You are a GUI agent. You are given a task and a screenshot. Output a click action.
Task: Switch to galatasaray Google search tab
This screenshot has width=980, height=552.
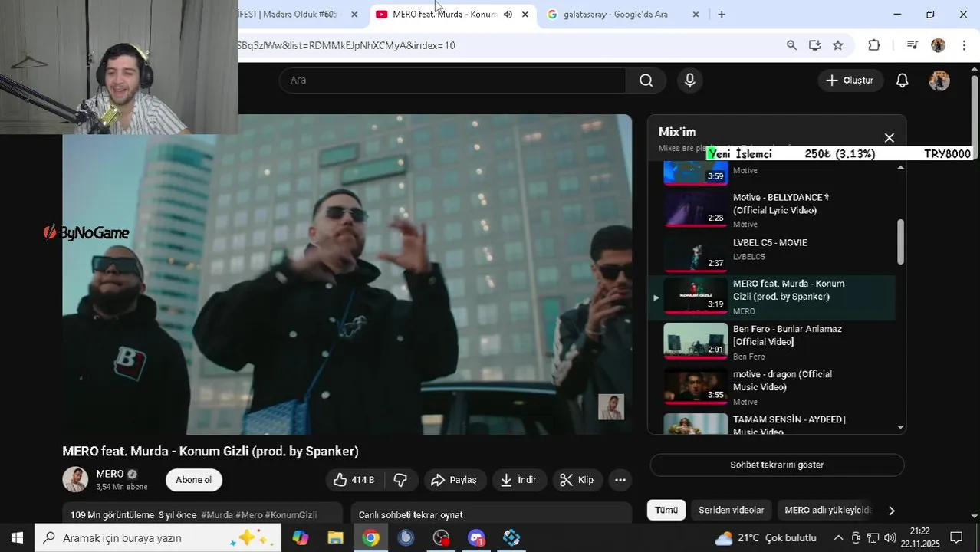click(615, 15)
